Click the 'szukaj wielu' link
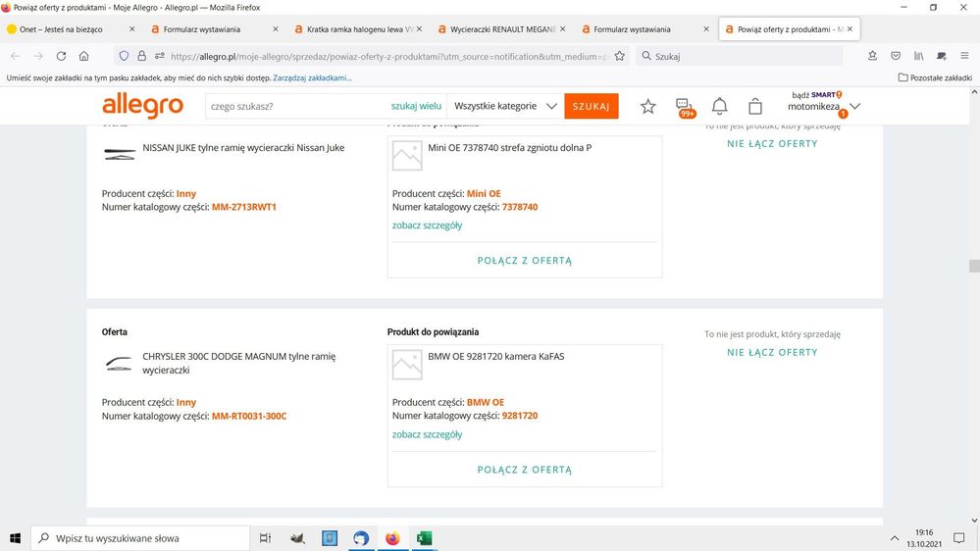The image size is (980, 551). point(416,106)
